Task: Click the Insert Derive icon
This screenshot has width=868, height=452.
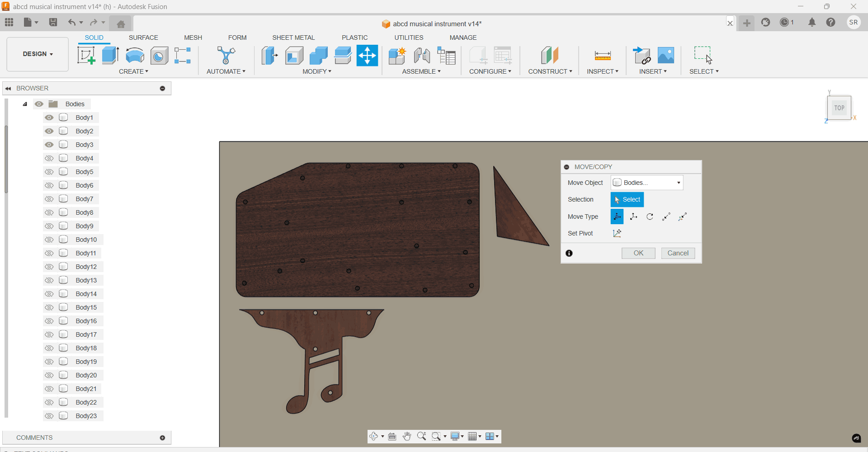Action: pyautogui.click(x=642, y=56)
